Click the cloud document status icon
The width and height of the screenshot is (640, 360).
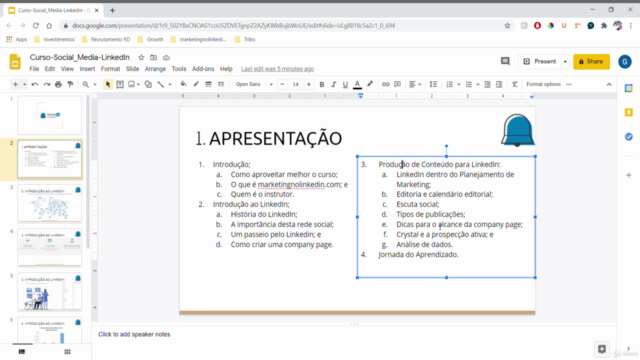coord(166,58)
